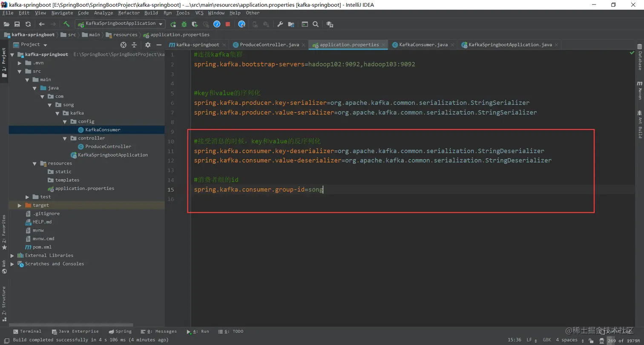Viewport: 644px width, 345px height.
Task: Open Search Everywhere magnifier icon in toolbar
Action: pyautogui.click(x=316, y=24)
